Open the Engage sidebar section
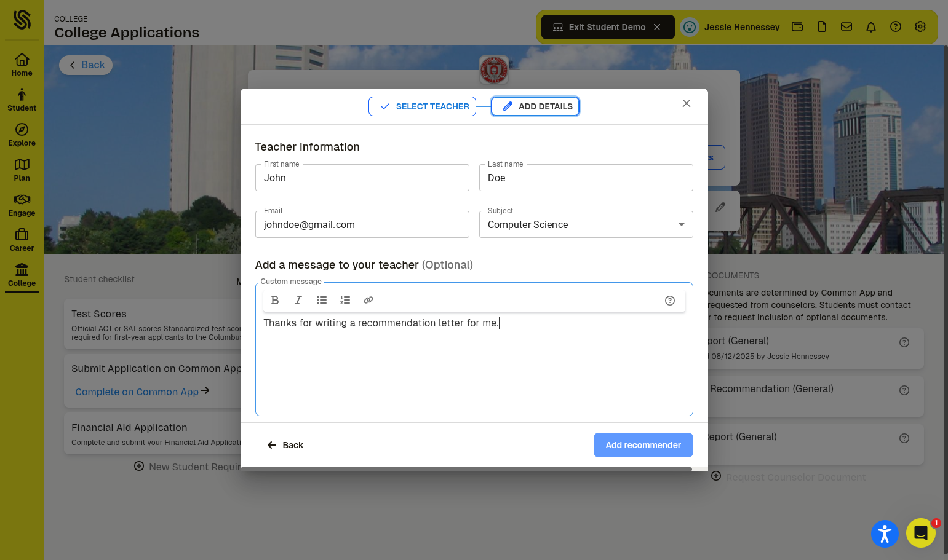 coord(22,205)
